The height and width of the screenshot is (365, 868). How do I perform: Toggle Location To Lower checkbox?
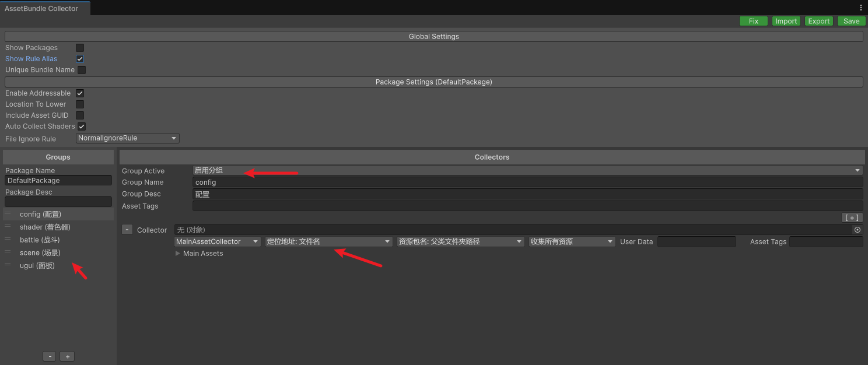pos(80,104)
